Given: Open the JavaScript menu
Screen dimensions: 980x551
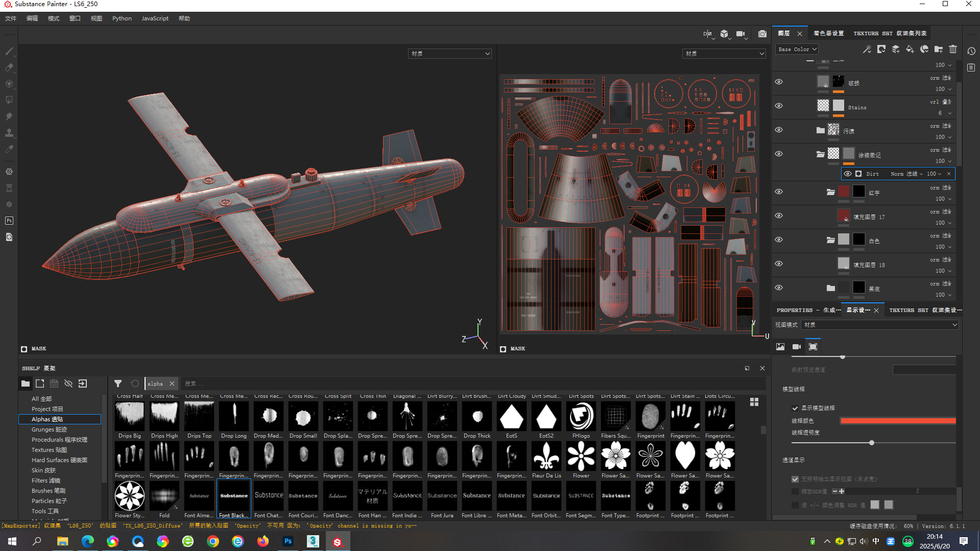Looking at the screenshot, I should 155,18.
